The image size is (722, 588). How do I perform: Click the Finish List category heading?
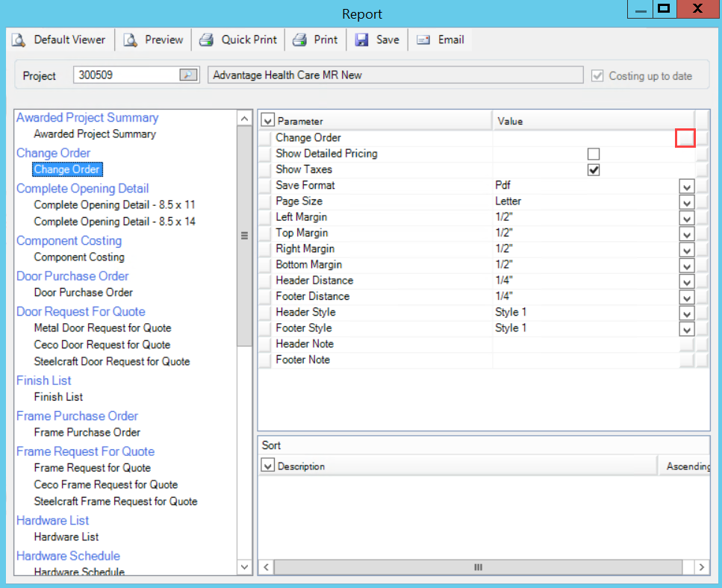pyautogui.click(x=44, y=381)
